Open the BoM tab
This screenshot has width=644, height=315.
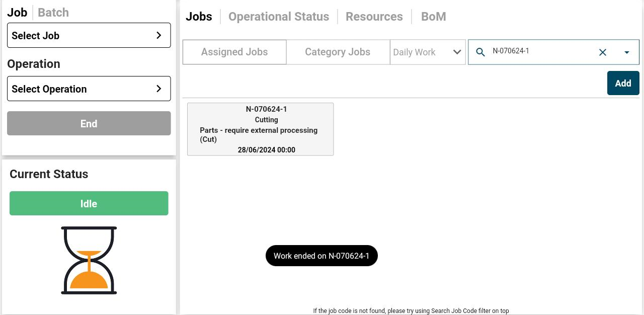[x=433, y=17]
